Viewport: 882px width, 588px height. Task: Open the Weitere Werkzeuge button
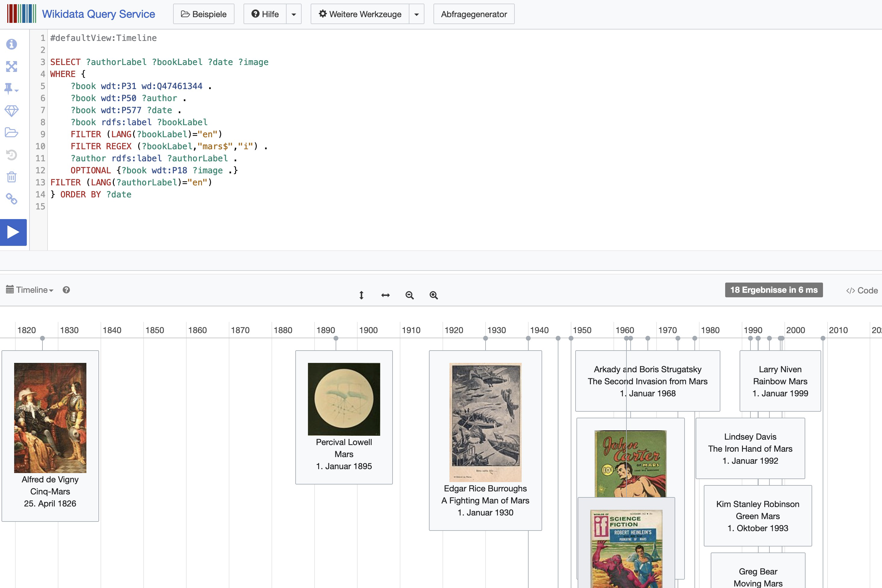coord(360,14)
